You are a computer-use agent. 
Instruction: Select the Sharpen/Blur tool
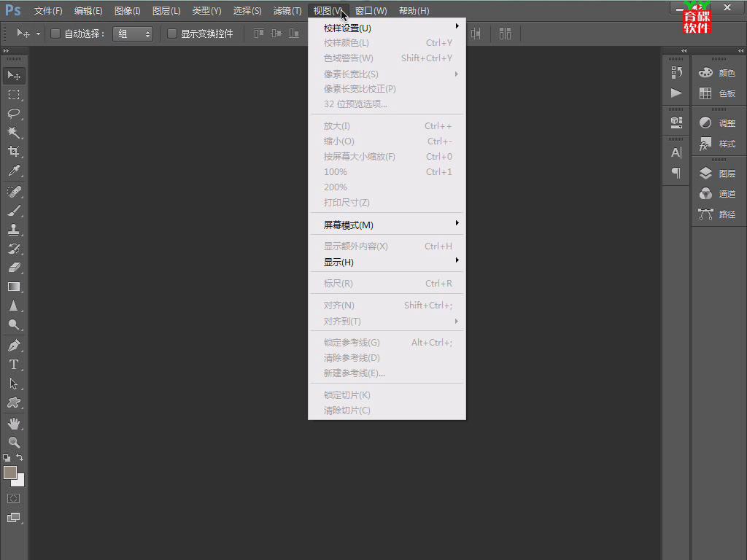click(x=14, y=306)
